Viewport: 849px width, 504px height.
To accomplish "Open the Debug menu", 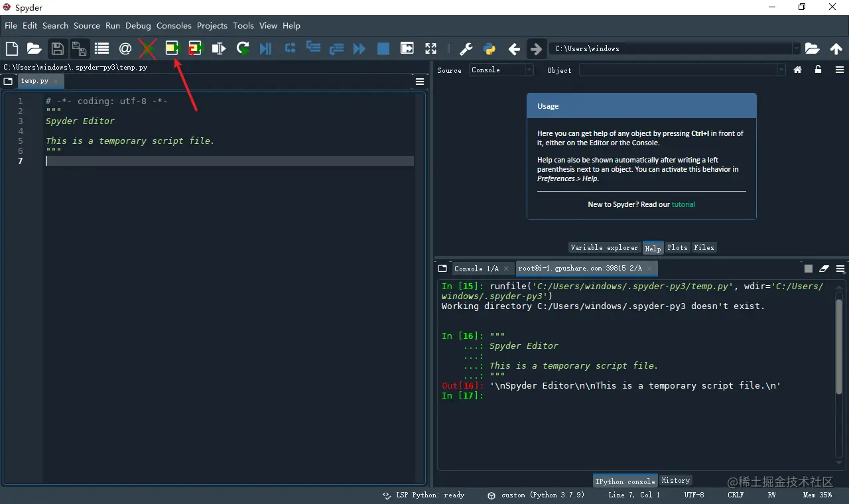I will point(138,25).
